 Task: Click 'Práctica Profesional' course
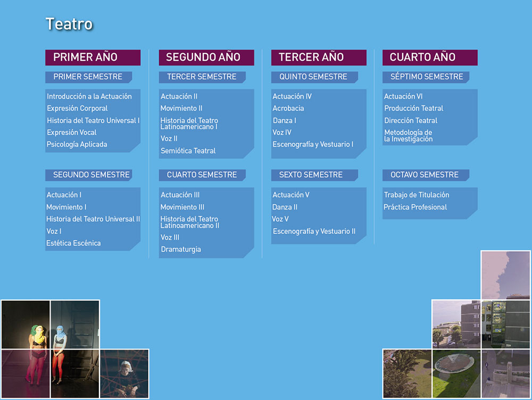[x=415, y=207]
